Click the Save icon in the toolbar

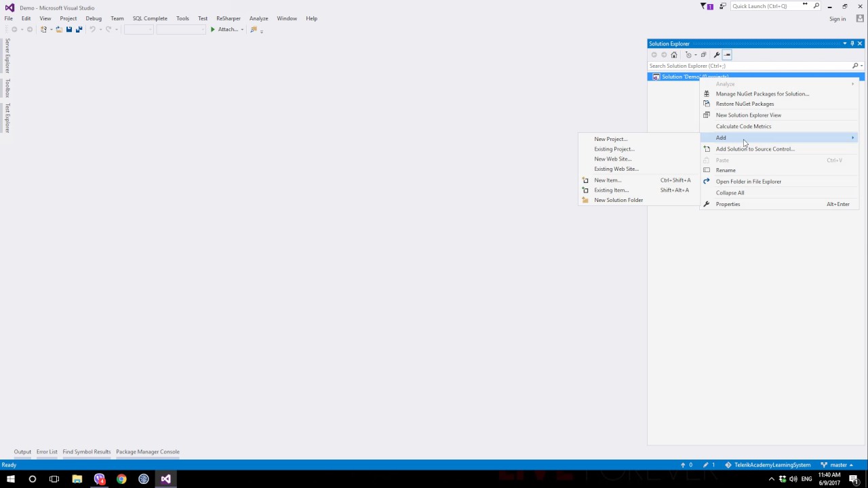point(69,29)
